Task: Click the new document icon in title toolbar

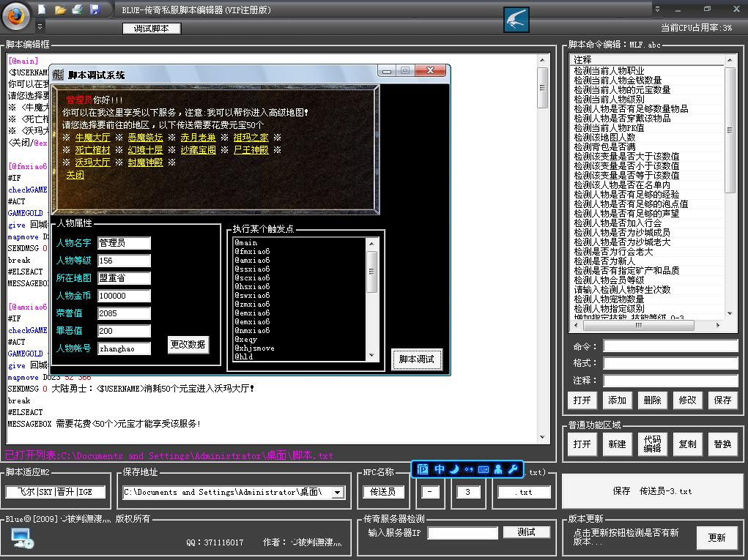Action: [x=42, y=10]
